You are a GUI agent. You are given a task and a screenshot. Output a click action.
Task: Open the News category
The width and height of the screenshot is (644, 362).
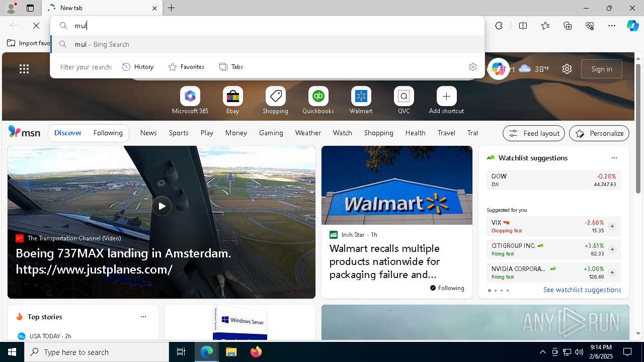point(148,133)
